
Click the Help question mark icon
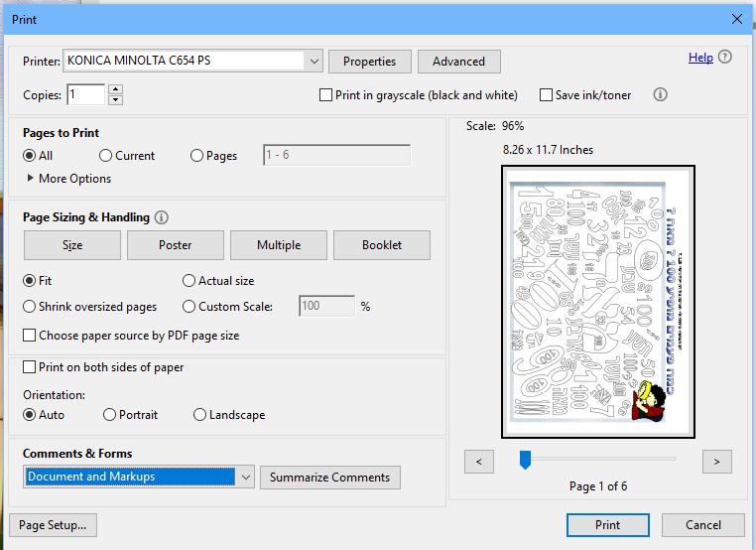tap(724, 57)
